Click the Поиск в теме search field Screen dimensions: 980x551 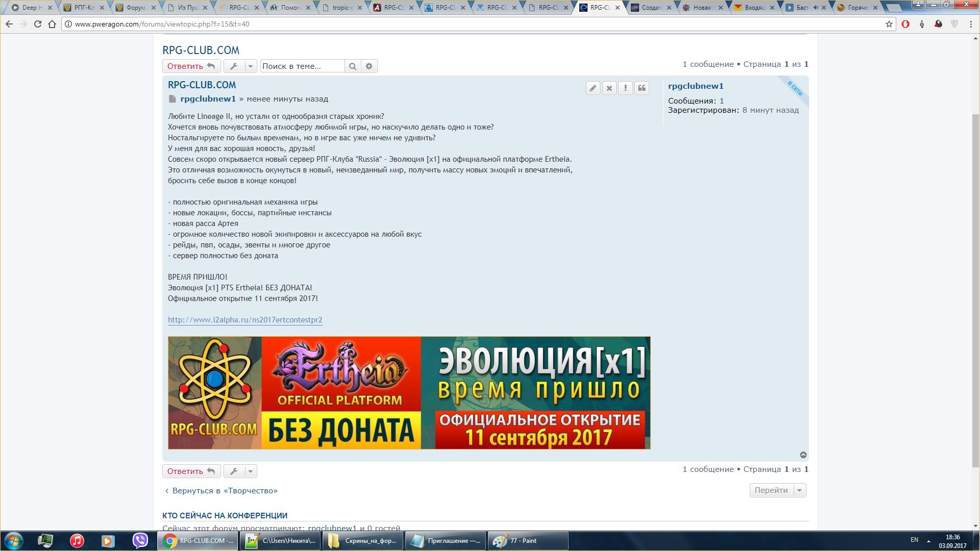click(x=302, y=66)
